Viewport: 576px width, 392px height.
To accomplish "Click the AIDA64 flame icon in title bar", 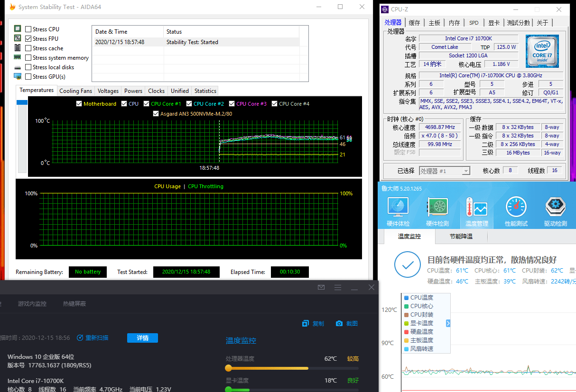I will [12, 7].
